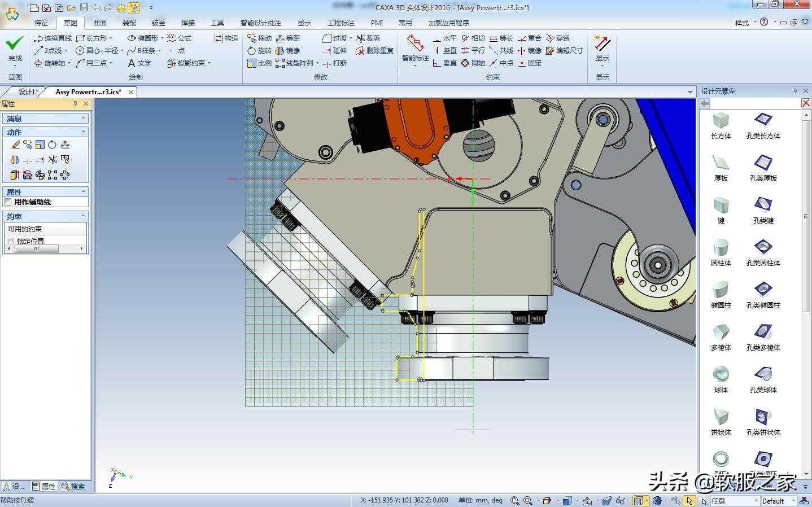Collapse the 动作 panel section
The width and height of the screenshot is (812, 507).
[84, 132]
